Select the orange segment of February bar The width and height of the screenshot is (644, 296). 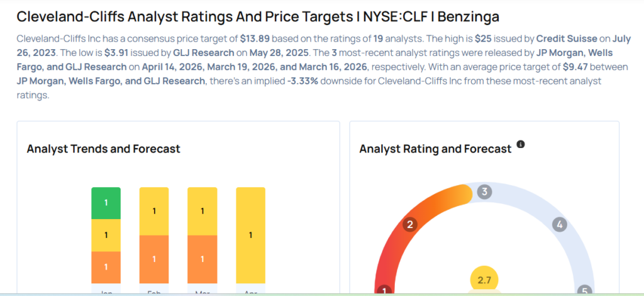pyautogui.click(x=154, y=259)
